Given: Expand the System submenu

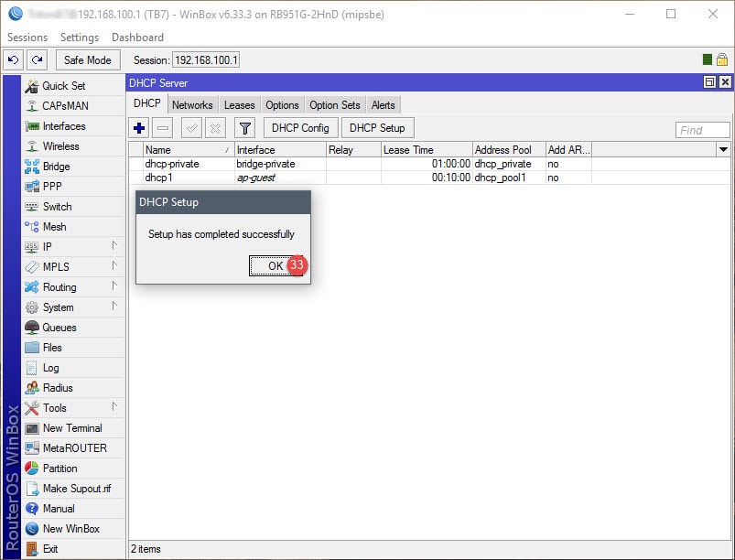Looking at the screenshot, I should (73, 307).
